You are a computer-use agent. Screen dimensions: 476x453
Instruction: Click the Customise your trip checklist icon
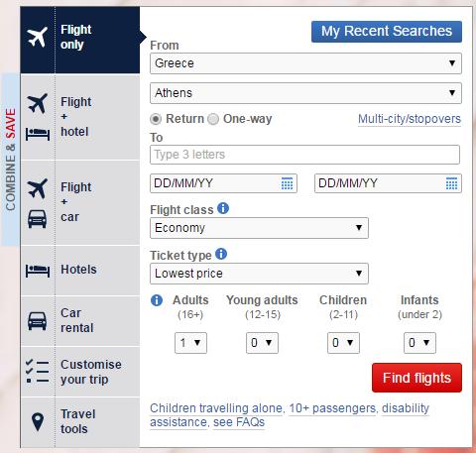pos(37,371)
